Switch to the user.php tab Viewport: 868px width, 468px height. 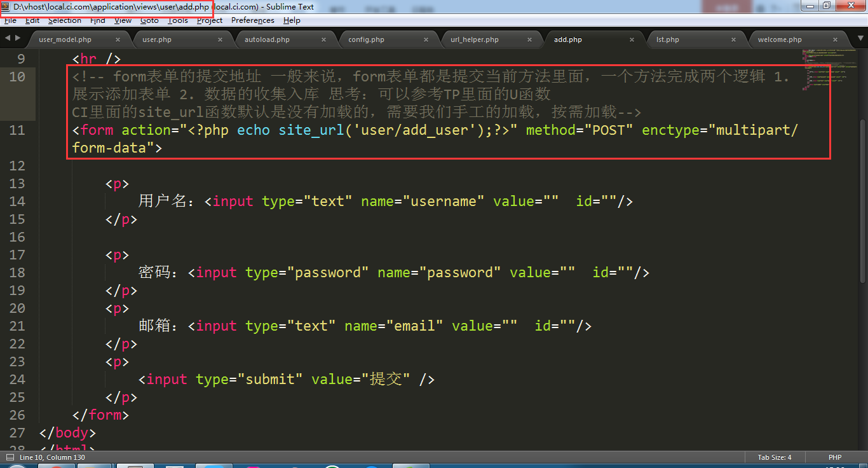click(x=156, y=39)
